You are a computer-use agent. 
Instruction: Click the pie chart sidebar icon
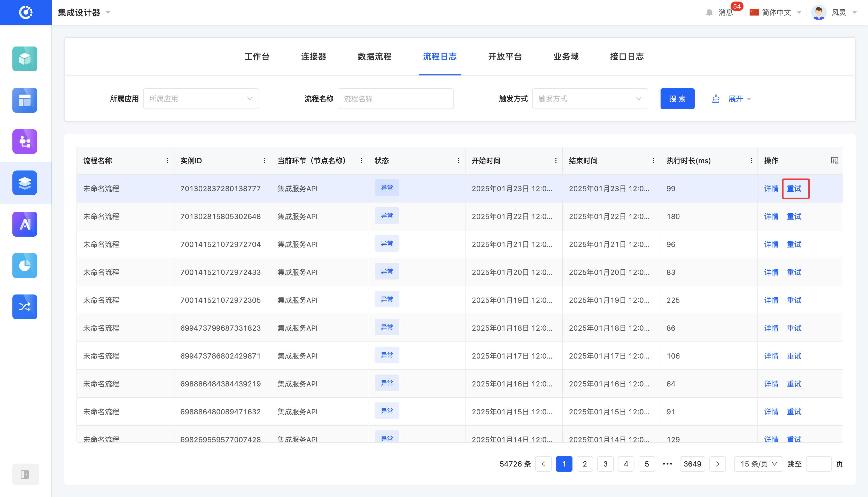[25, 265]
